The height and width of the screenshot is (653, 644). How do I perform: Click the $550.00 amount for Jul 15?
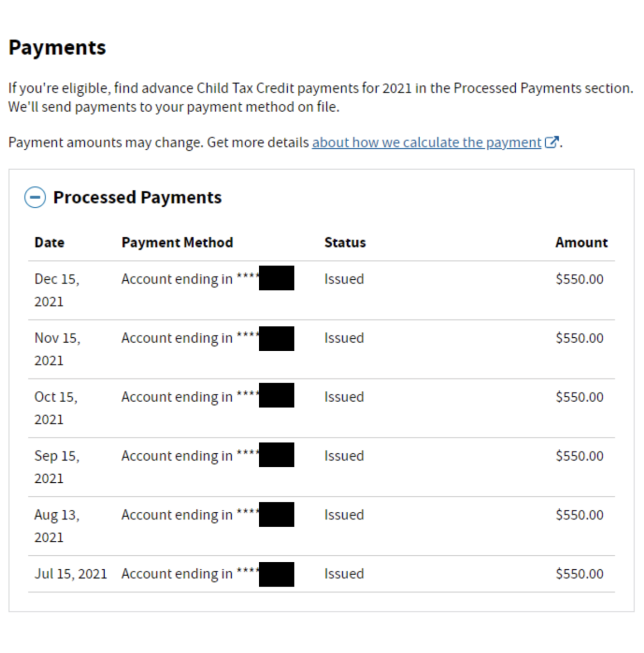coord(579,574)
